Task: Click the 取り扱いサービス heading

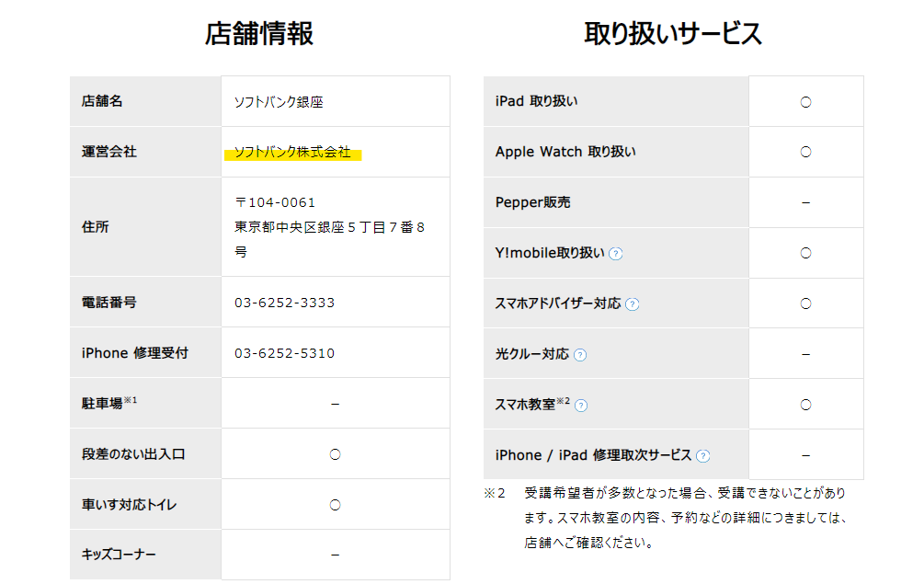Action: 673,34
